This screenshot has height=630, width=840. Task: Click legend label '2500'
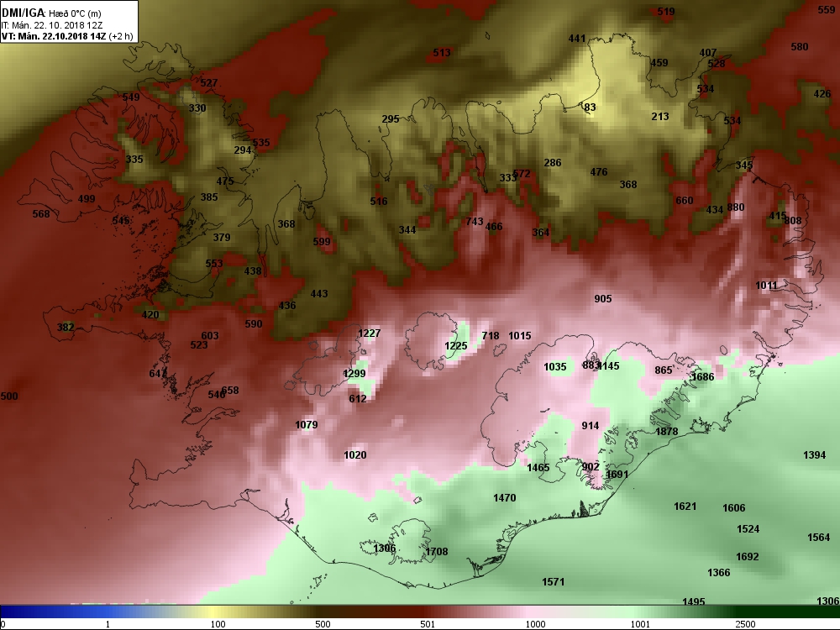pos(746,624)
